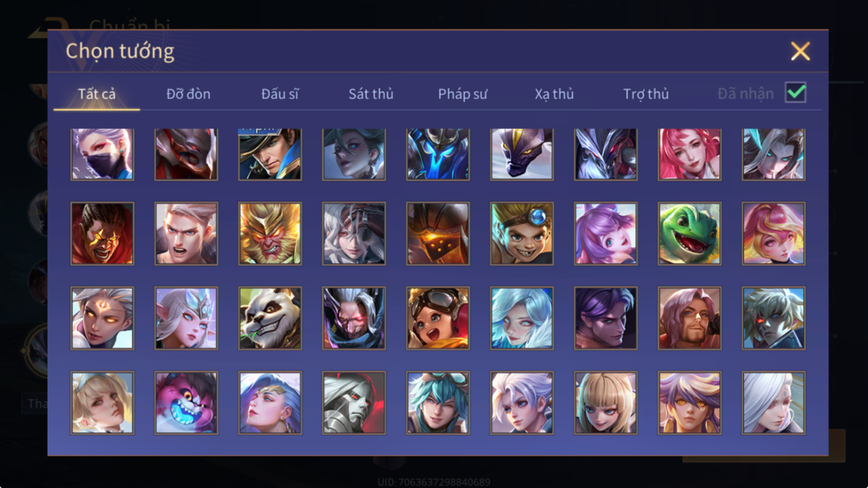Open the Sát thủ tab

[x=371, y=94]
